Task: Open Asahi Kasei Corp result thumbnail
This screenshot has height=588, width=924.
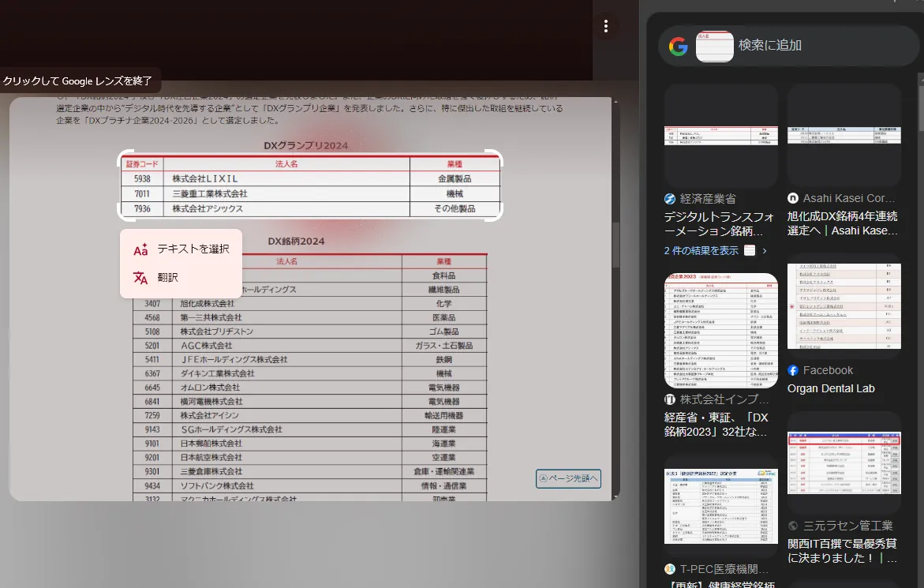Action: click(x=844, y=135)
